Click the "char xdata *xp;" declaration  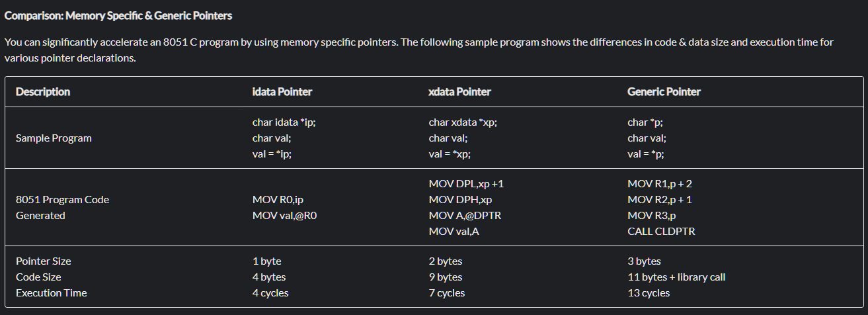[463, 122]
